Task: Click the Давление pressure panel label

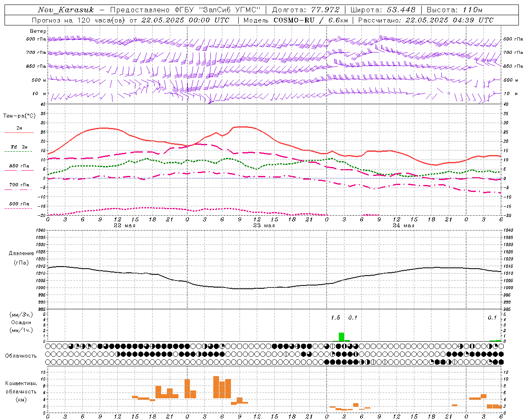Action: click(21, 253)
